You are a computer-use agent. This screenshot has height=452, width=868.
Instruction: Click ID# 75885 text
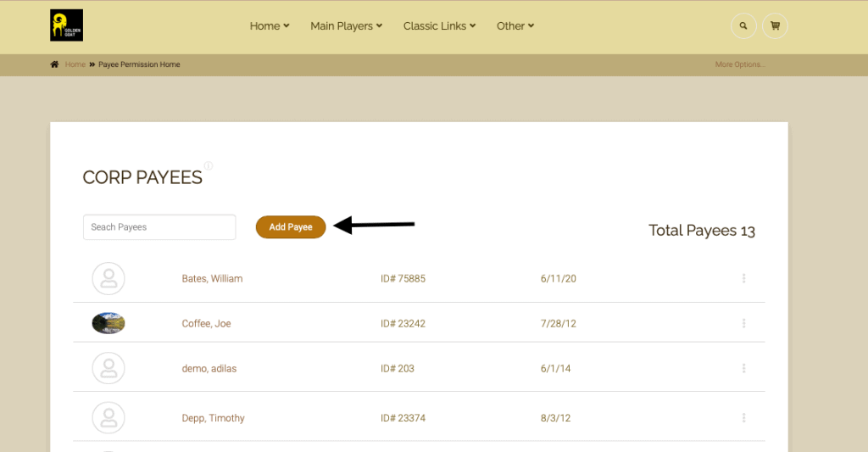[403, 279]
